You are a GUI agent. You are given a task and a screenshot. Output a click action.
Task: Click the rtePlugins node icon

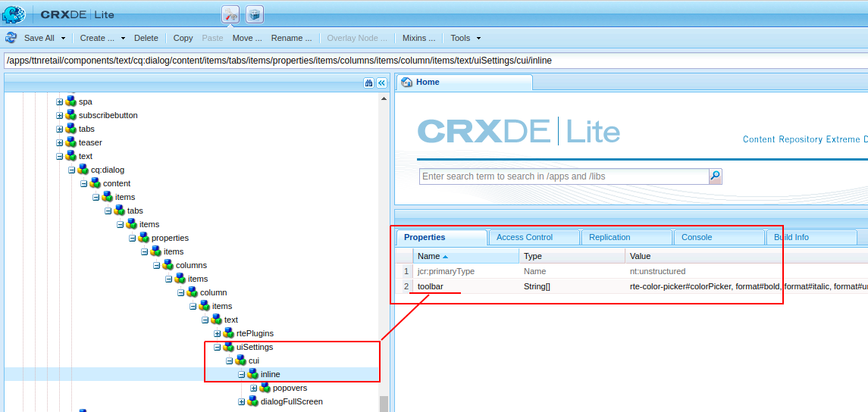click(x=229, y=333)
